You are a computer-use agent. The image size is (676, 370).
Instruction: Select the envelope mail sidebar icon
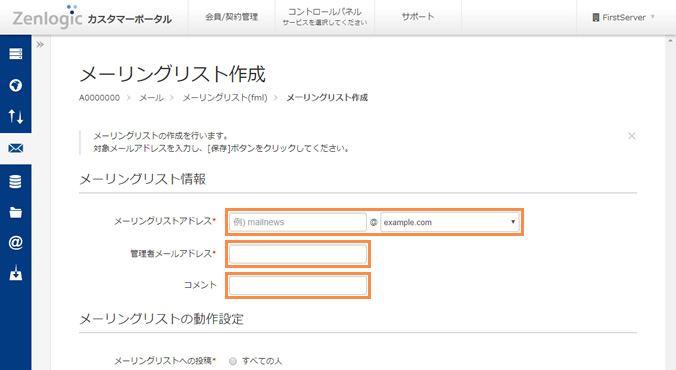tap(16, 148)
